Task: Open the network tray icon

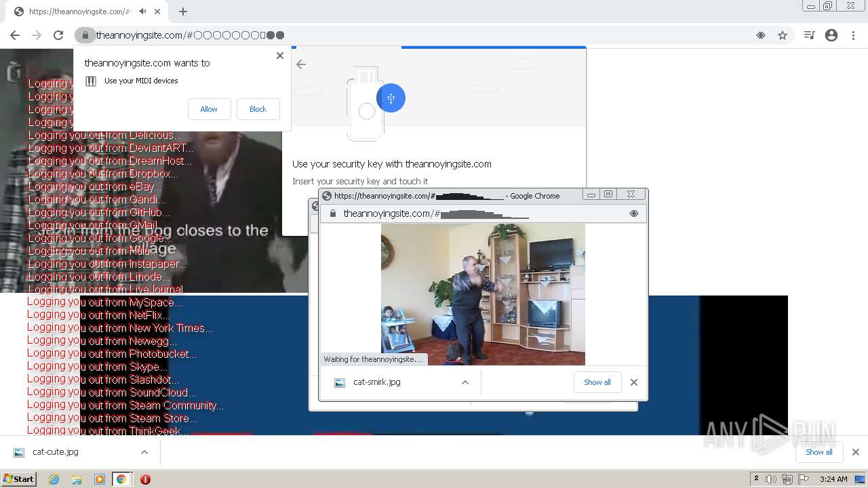Action: click(x=787, y=479)
